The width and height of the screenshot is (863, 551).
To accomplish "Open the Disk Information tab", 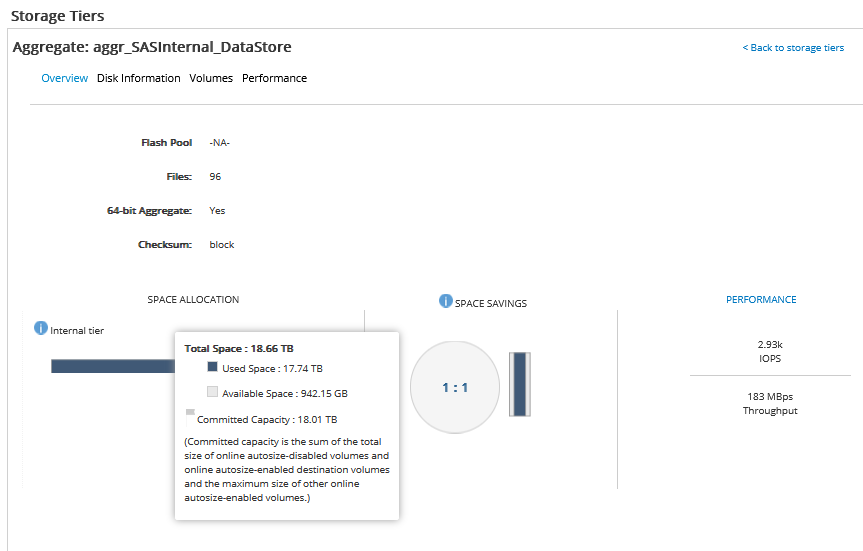I will 139,78.
